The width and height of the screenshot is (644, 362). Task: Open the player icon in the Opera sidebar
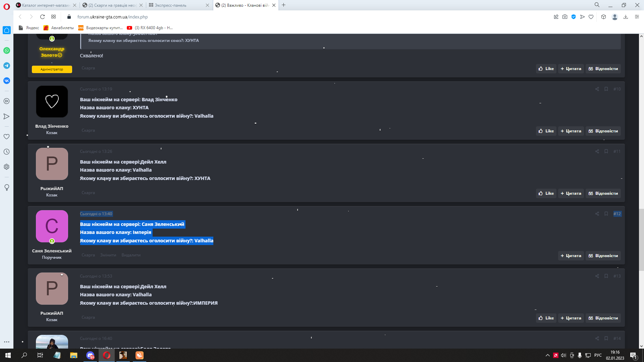pyautogui.click(x=7, y=101)
